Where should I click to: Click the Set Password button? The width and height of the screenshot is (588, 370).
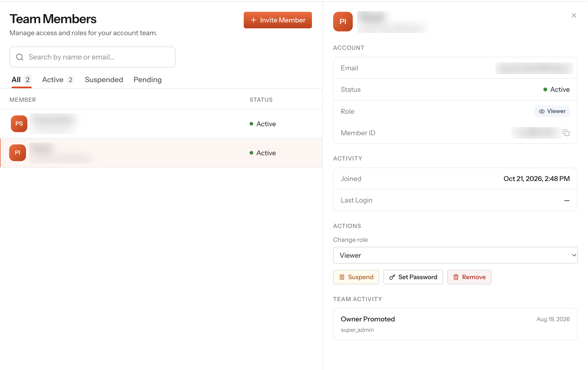(x=413, y=277)
